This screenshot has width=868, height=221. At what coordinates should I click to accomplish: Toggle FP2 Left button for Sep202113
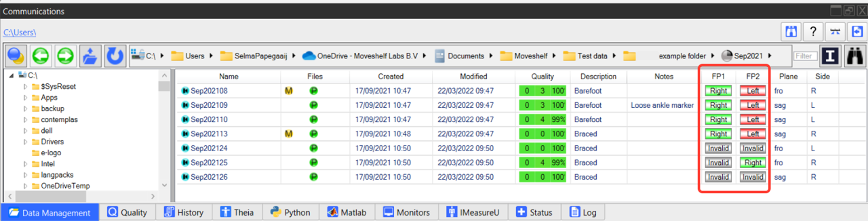752,134
